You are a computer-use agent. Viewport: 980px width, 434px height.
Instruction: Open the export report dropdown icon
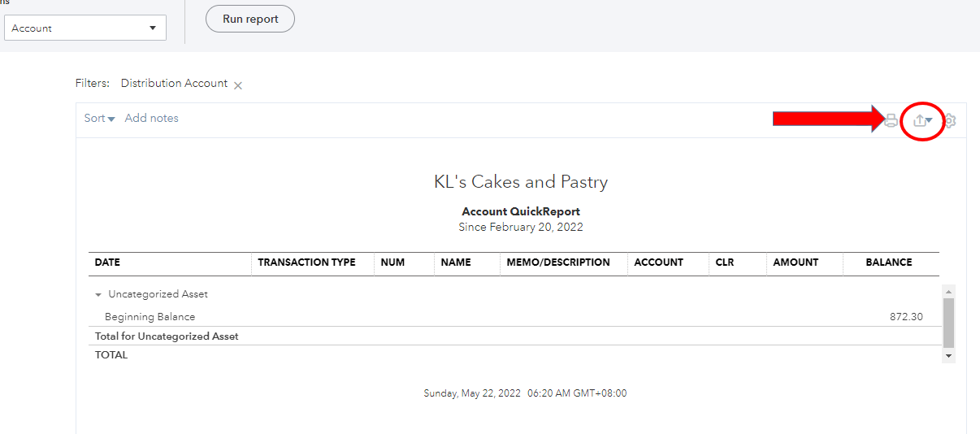tap(922, 120)
